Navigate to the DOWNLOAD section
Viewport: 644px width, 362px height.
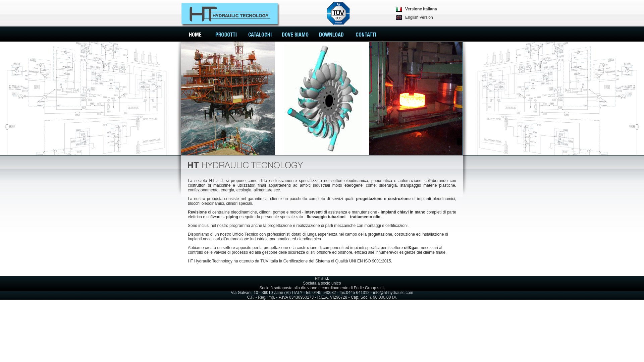[331, 35]
